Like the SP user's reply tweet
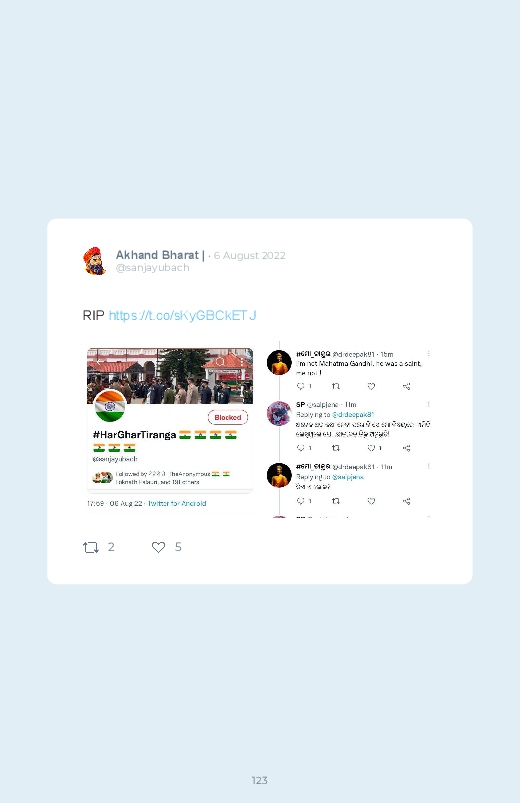 [x=371, y=448]
